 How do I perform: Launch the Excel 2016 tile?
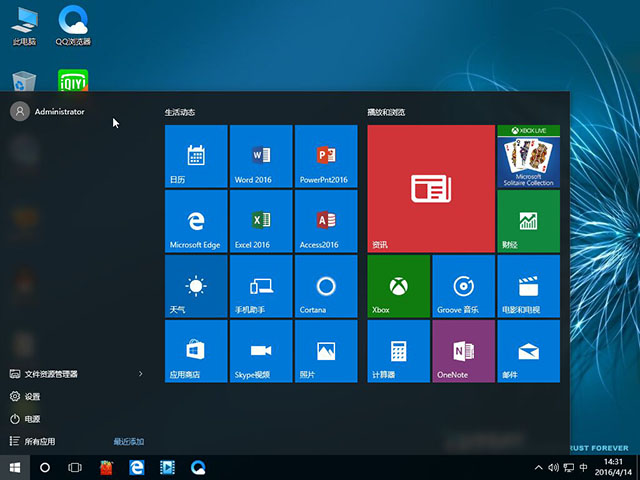[x=261, y=221]
